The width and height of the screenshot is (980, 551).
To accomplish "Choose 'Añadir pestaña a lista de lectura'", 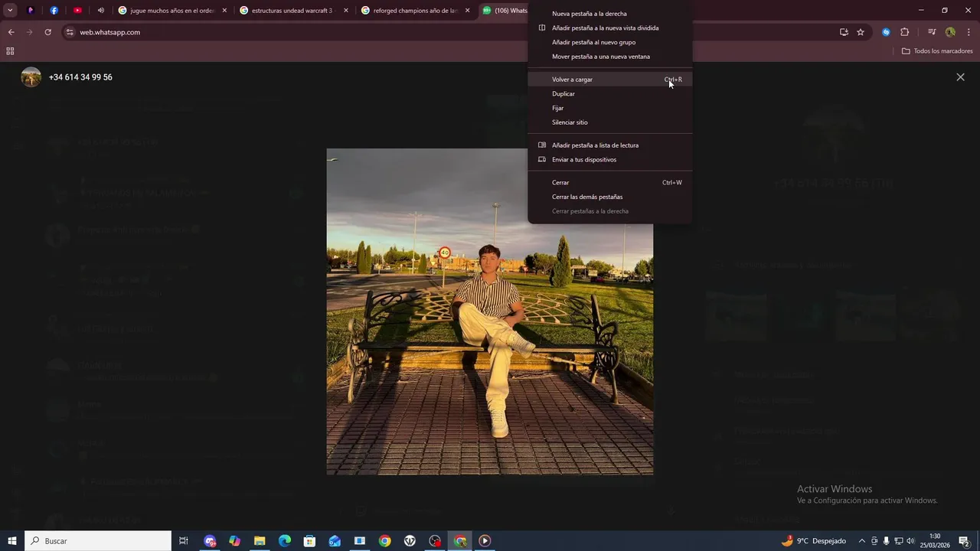I will [x=610, y=145].
